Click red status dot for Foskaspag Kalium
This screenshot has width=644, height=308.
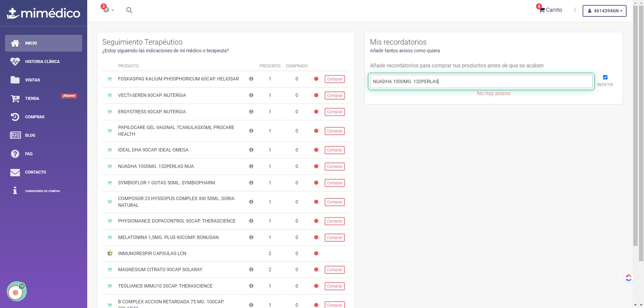316,79
